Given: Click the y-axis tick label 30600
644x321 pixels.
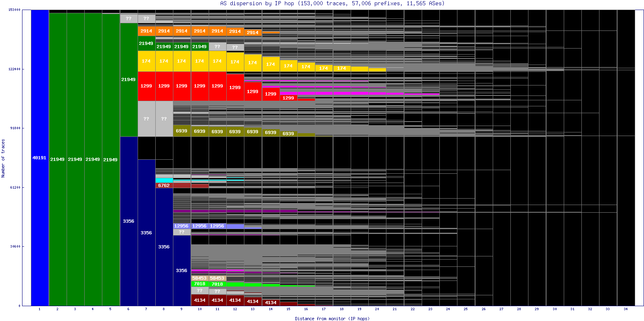Looking at the screenshot, I should pyautogui.click(x=15, y=246).
